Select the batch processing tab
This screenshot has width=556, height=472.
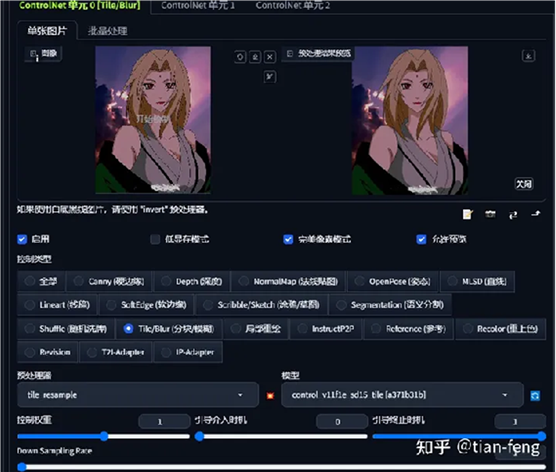click(x=107, y=31)
